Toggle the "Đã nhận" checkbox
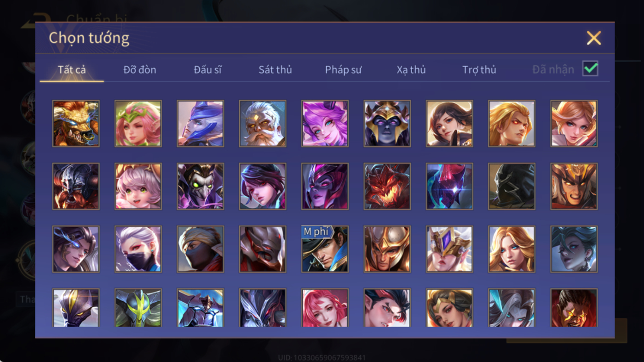The width and height of the screenshot is (644, 362). pyautogui.click(x=590, y=69)
